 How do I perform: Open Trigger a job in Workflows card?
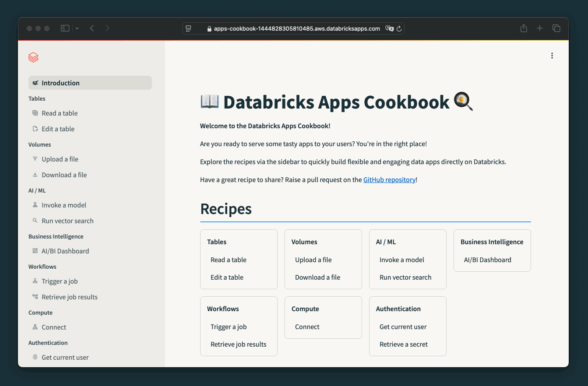(229, 326)
